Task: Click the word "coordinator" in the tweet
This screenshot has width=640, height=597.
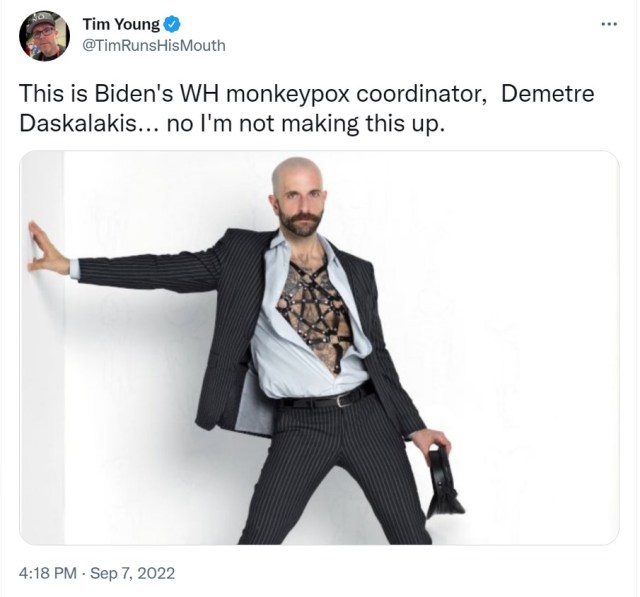Action: [422, 94]
